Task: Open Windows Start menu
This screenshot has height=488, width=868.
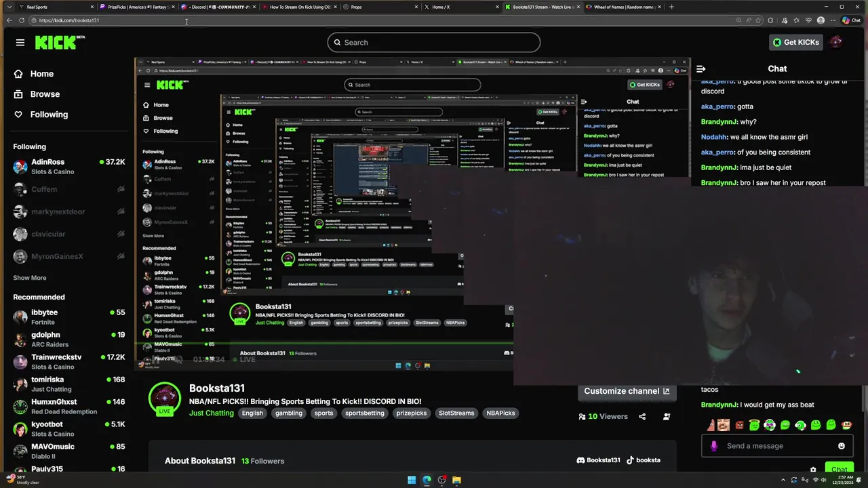Action: [x=412, y=480]
